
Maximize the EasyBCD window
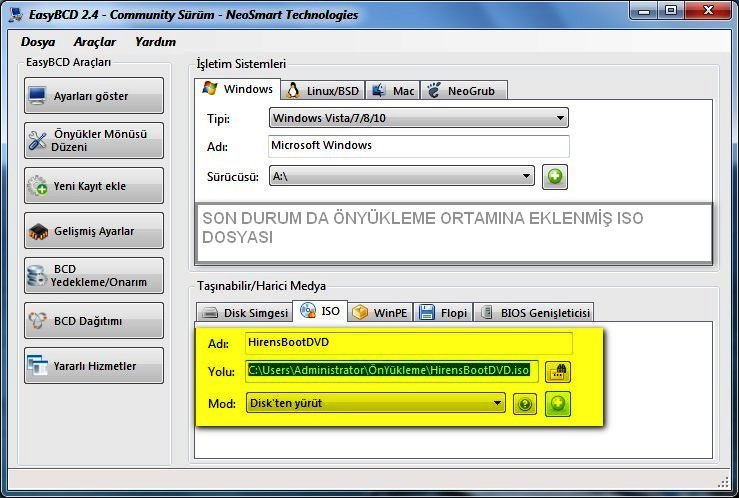(671, 10)
